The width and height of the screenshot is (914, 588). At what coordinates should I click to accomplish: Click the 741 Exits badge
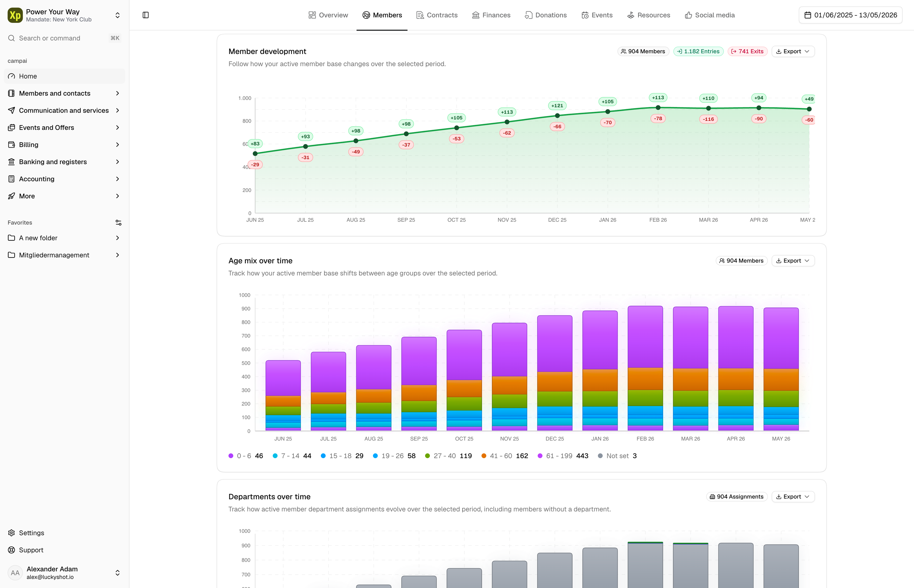tap(747, 52)
